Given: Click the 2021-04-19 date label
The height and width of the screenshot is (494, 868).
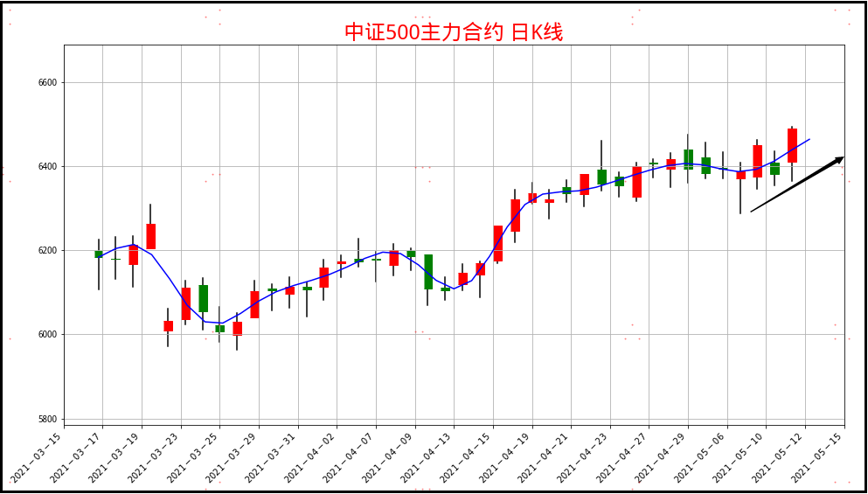Looking at the screenshot, I should click(506, 457).
